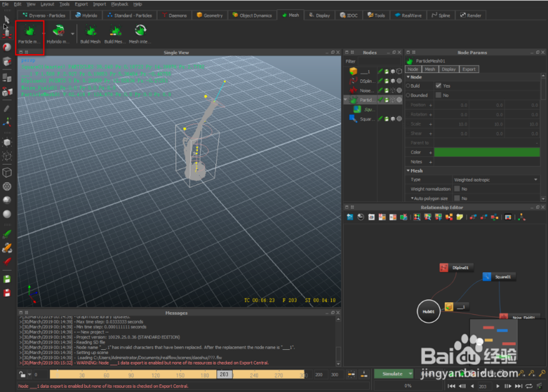Viewport: 548px width, 392px height.
Task: Click the Build Mesh icon
Action: (x=91, y=31)
